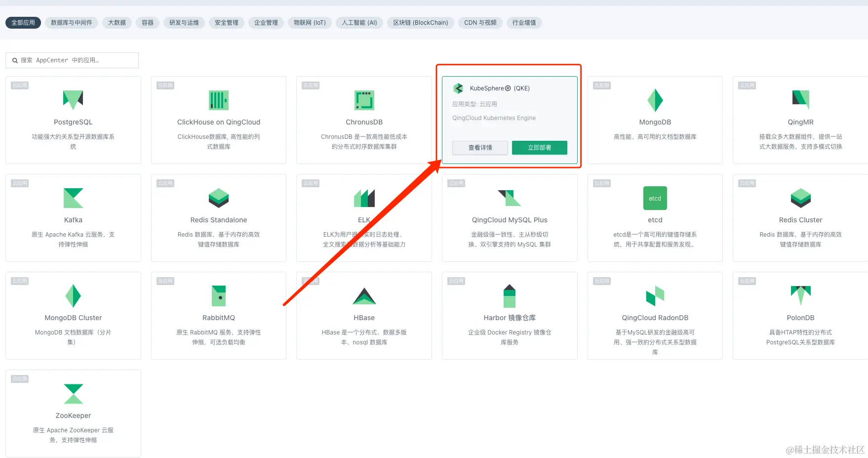Open the Redis Cluster icon
This screenshot has height=458, width=868.
tap(800, 198)
